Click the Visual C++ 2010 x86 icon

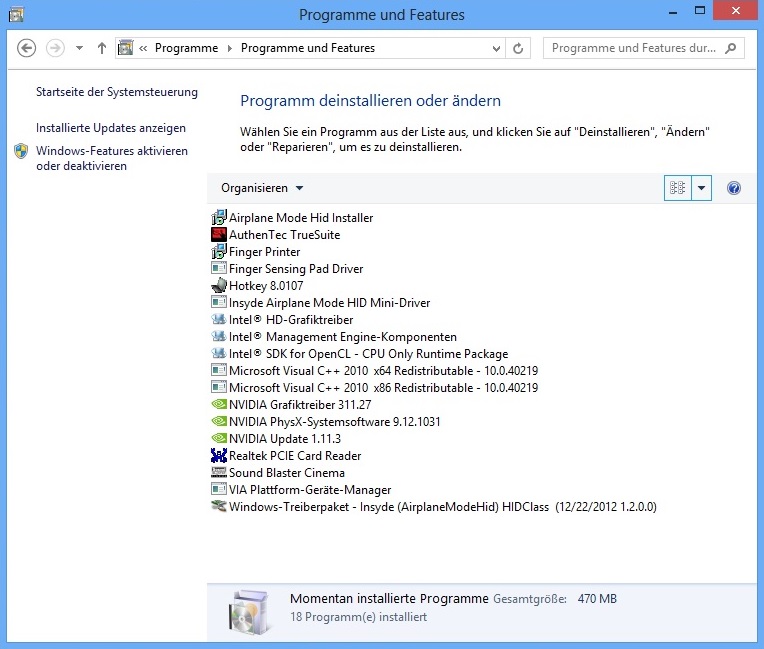(219, 387)
